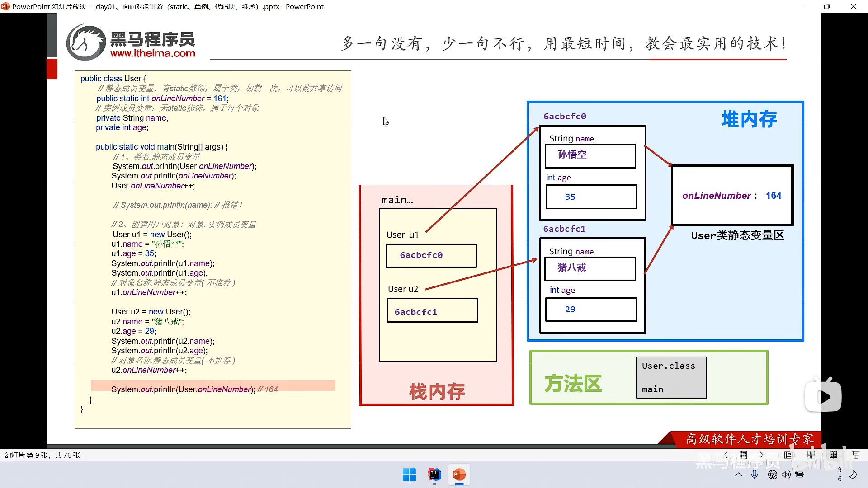The image size is (868, 488).
Task: Switch to Reading view icon
Action: click(833, 455)
